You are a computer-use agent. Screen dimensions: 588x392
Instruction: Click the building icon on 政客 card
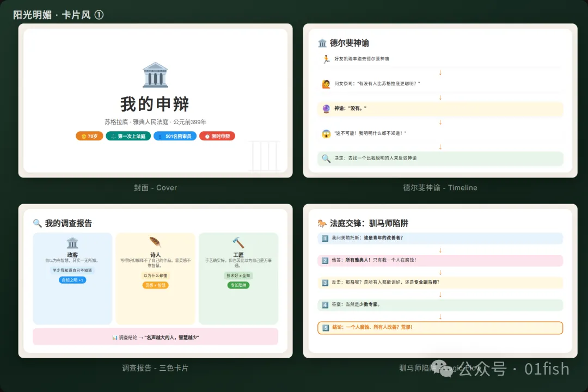[72, 243]
